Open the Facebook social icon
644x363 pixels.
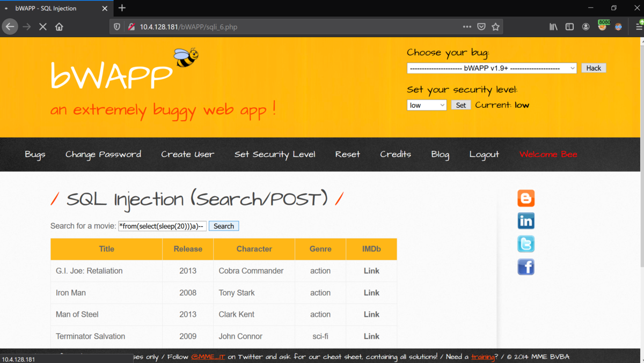(x=526, y=266)
